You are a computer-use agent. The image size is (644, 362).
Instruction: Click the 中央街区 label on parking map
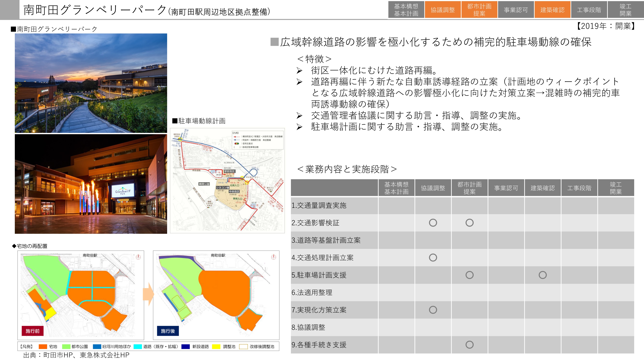pyautogui.click(x=234, y=191)
